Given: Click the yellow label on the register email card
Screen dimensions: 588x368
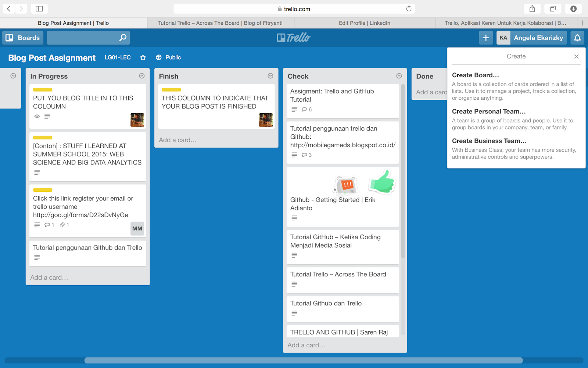Looking at the screenshot, I should point(43,190).
